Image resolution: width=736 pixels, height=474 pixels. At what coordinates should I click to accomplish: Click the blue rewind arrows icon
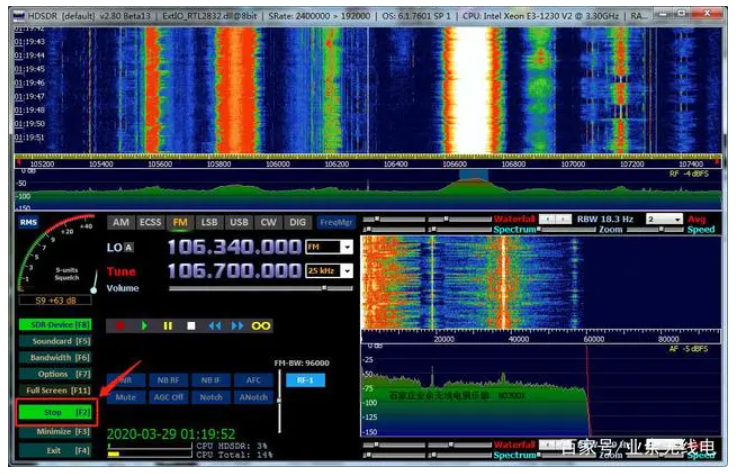[214, 325]
